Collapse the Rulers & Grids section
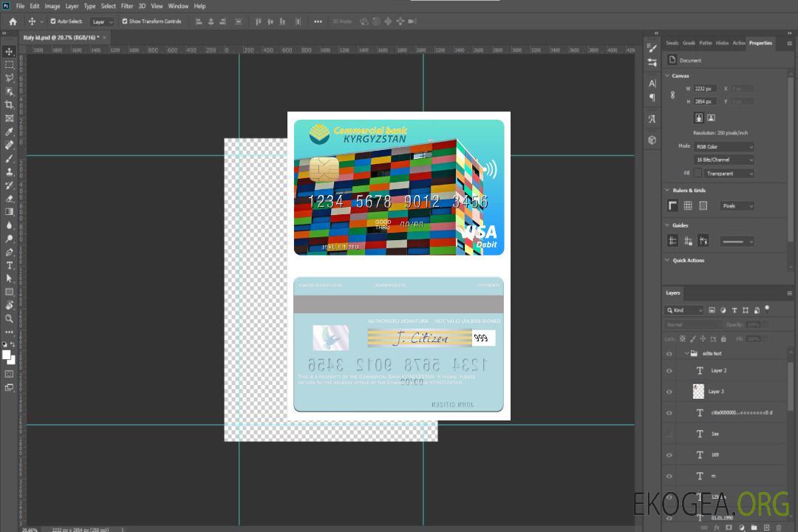This screenshot has height=532, width=798. [668, 190]
